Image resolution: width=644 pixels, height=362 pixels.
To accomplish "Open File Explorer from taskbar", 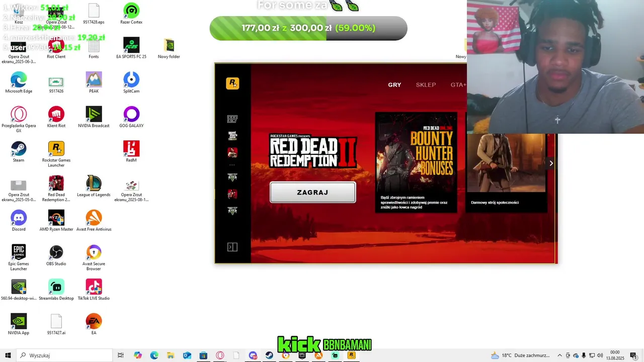I will pos(171,355).
